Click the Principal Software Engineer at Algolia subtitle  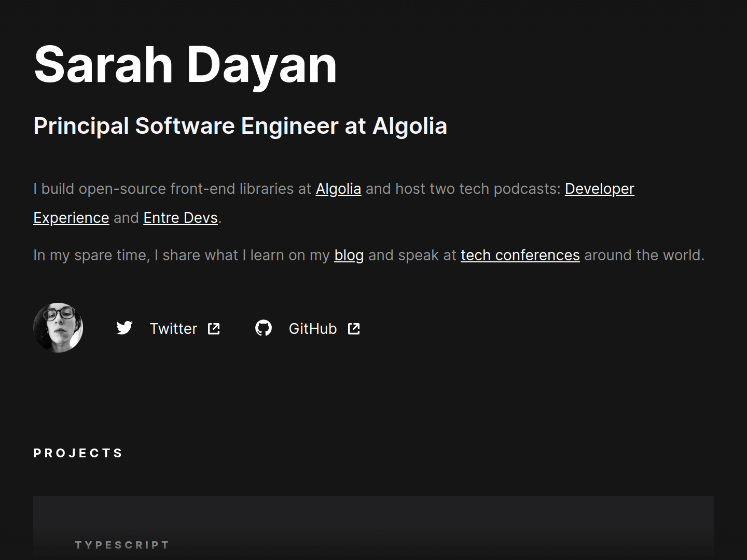click(x=240, y=126)
